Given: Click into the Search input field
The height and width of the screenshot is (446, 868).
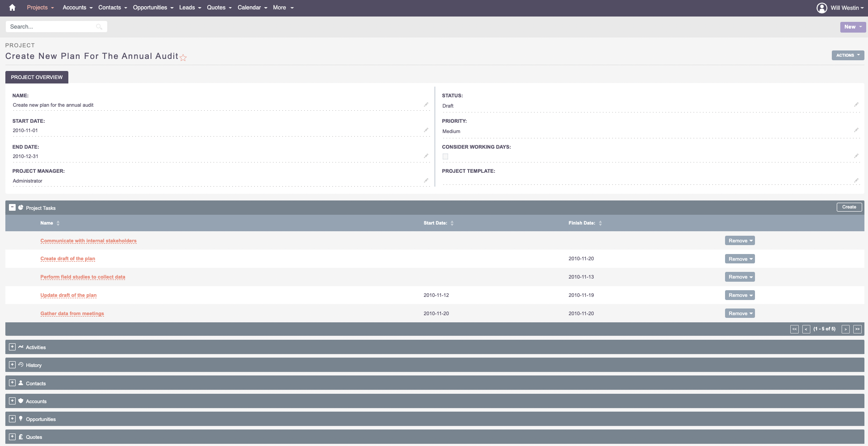Looking at the screenshot, I should [51, 27].
